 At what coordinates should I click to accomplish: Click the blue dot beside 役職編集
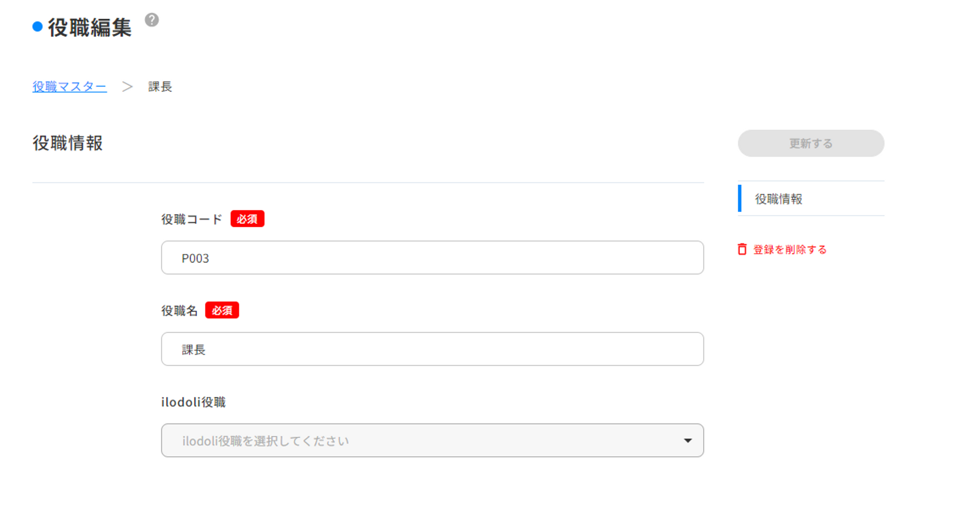point(38,26)
